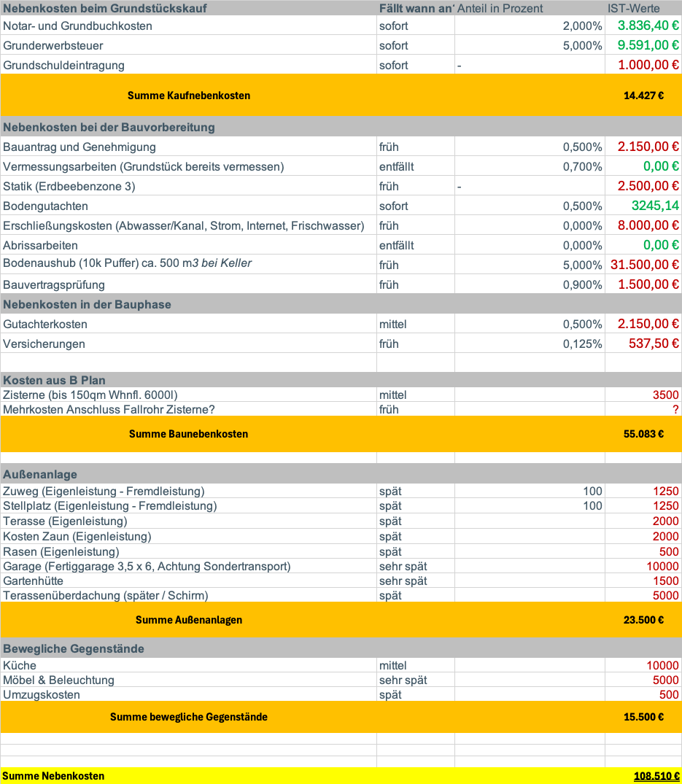Select the Notar- und Grundbuchkosten cell
The width and height of the screenshot is (682, 784).
[78, 26]
